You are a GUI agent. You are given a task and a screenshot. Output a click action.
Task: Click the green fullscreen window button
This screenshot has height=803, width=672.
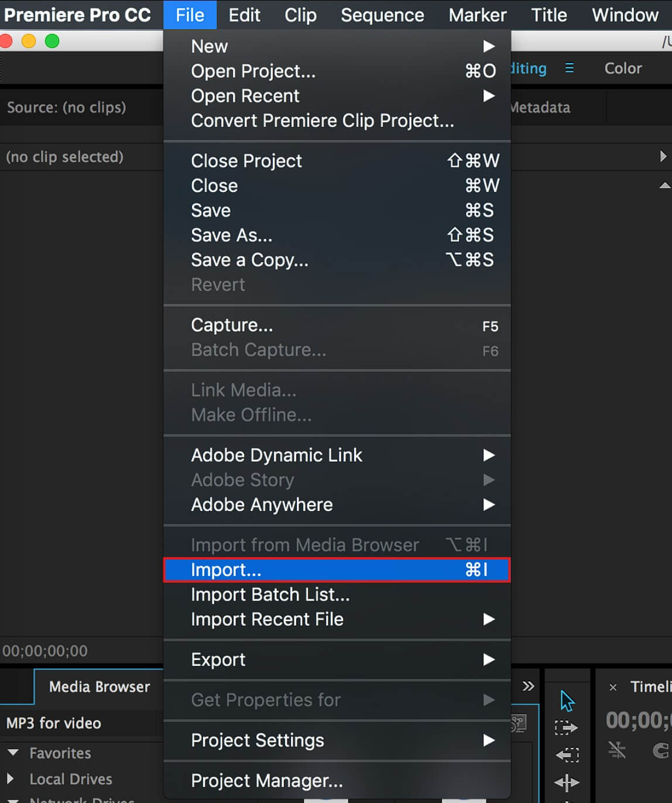[x=52, y=41]
